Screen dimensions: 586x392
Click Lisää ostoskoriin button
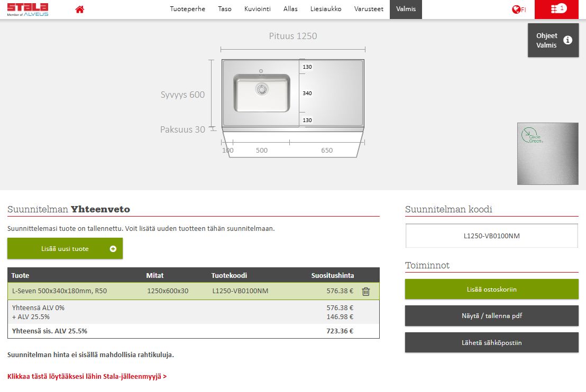coord(492,289)
